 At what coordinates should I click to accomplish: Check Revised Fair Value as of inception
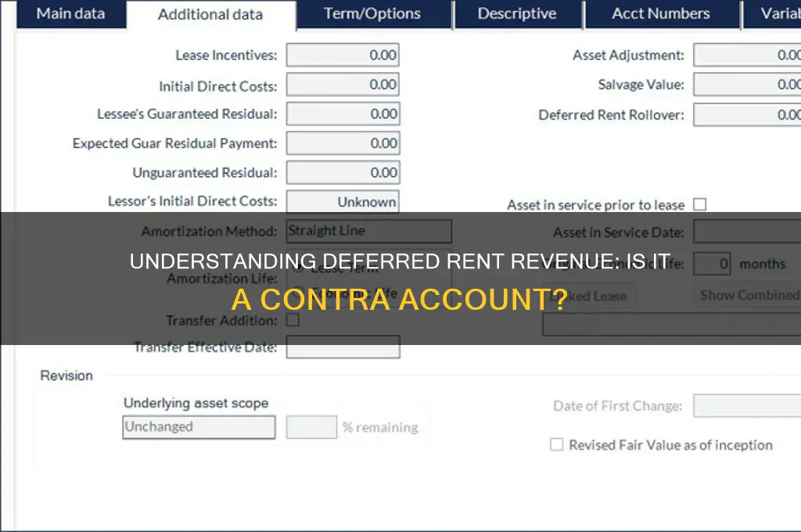557,444
